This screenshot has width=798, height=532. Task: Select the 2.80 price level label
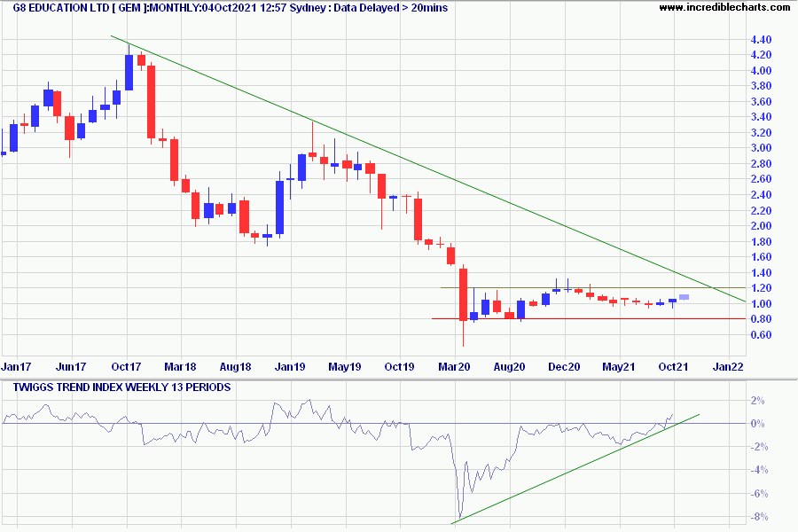point(761,164)
